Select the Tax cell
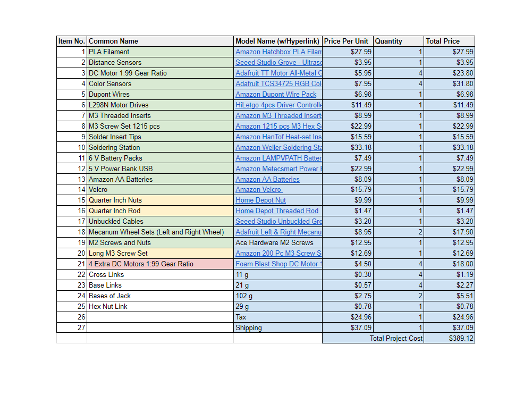Screen dimensions: 532x412 [x=278, y=317]
